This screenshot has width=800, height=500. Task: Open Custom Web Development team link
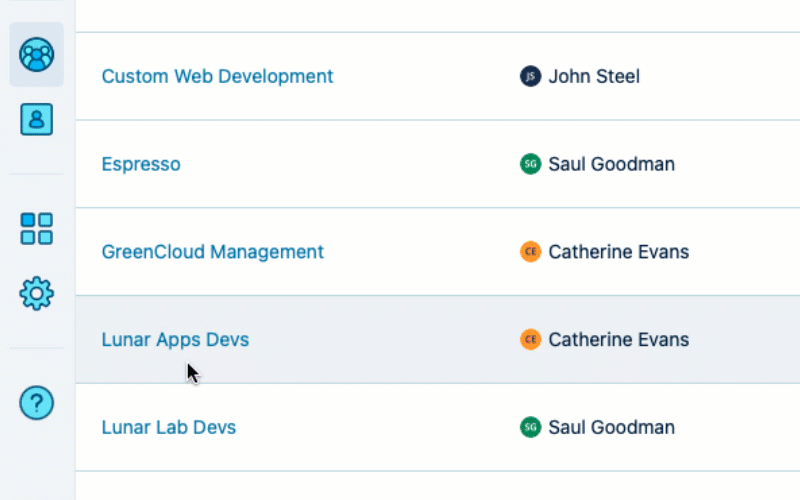[217, 76]
